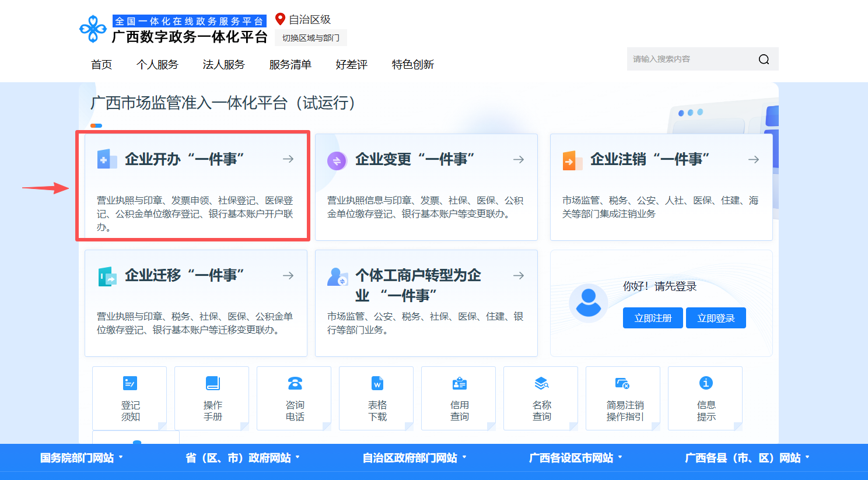868x480 pixels.
Task: Click the 立即登录 button
Action: pyautogui.click(x=716, y=318)
